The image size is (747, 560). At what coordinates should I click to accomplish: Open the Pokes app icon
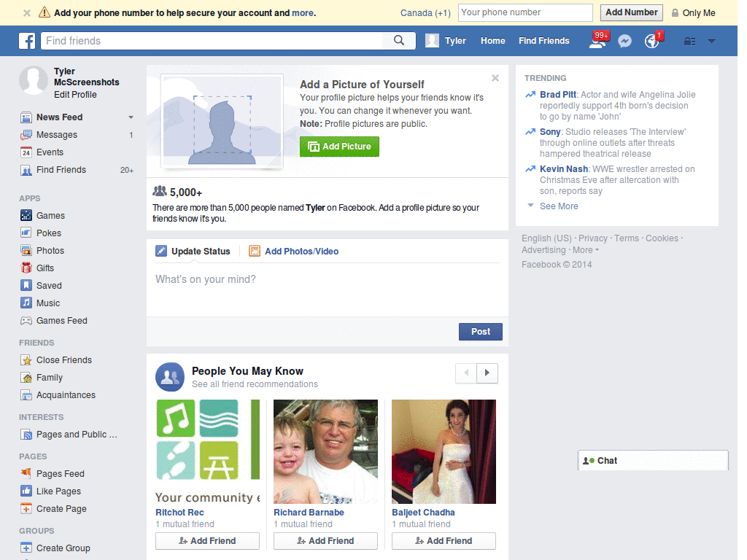tap(26, 233)
